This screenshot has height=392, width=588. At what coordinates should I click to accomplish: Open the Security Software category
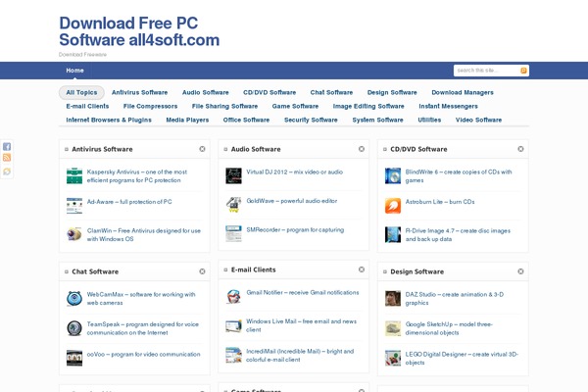point(311,120)
